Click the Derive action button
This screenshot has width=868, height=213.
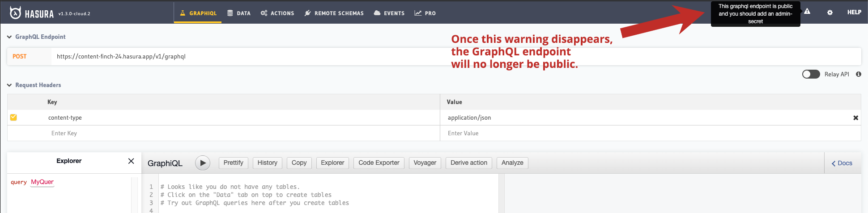[x=469, y=163]
